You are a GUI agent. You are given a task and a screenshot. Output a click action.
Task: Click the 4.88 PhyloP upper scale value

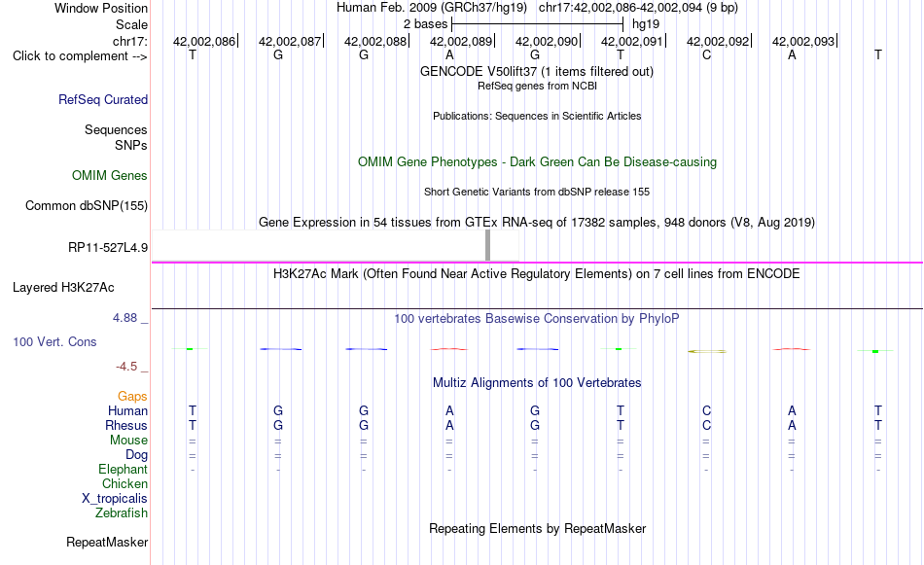pyautogui.click(x=124, y=318)
